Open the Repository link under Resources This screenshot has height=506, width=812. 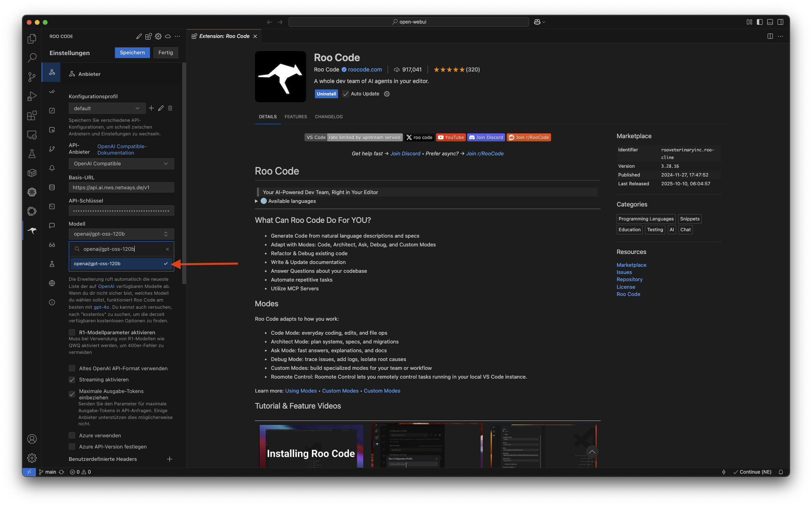[629, 280]
